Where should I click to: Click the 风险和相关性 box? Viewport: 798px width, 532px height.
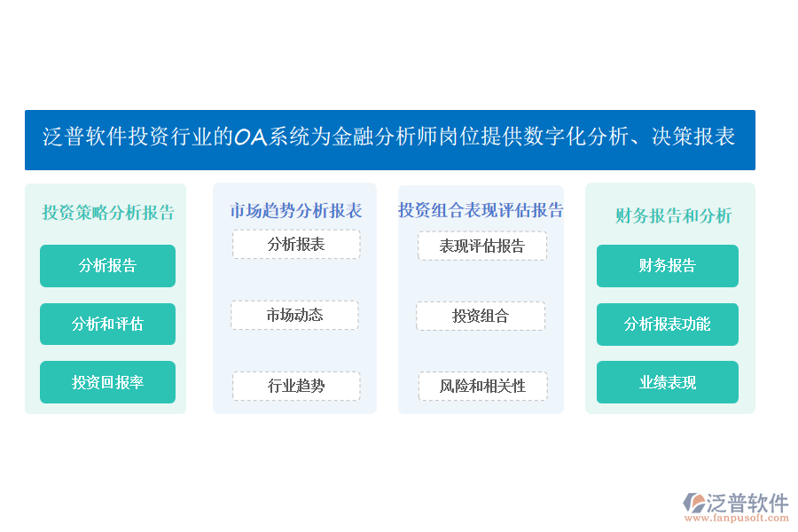coord(483,386)
